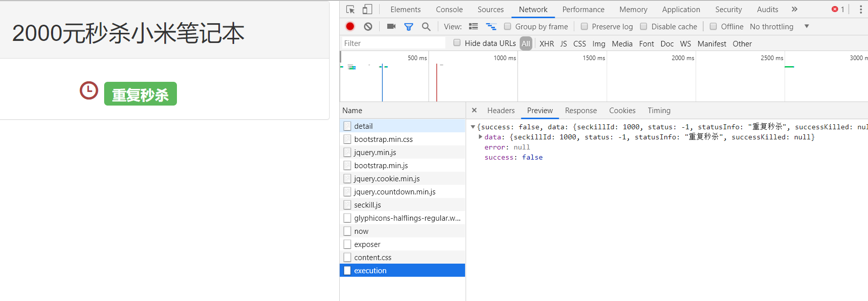Screen dimensions: 868x301
Task: Filter requests by All types
Action: click(526, 43)
